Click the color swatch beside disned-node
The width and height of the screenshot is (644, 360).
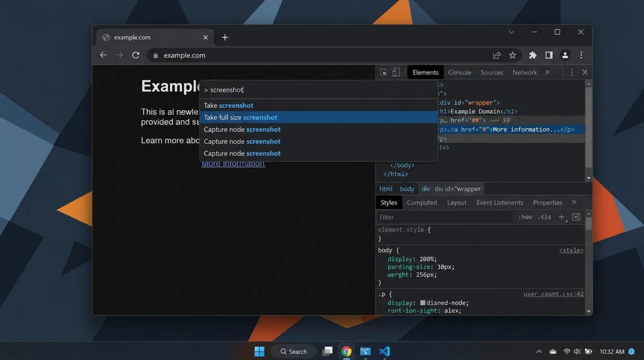(423, 303)
